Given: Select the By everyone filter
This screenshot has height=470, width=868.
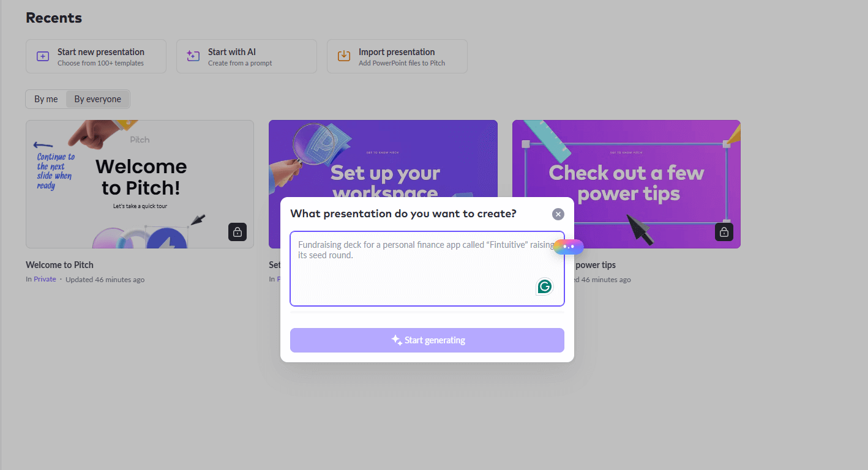Looking at the screenshot, I should click(98, 99).
